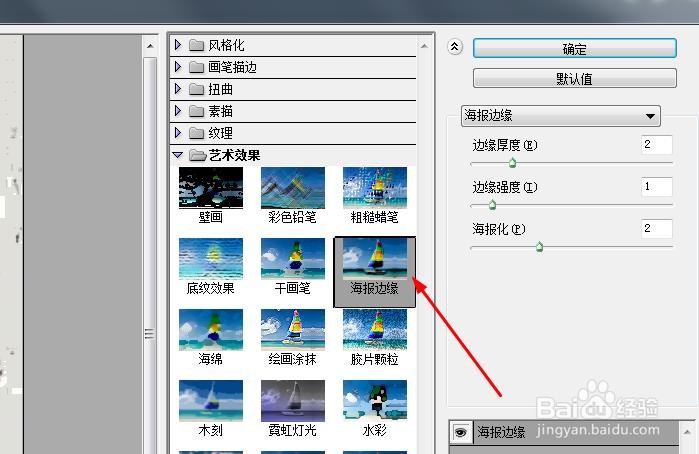This screenshot has height=454, width=699.
Task: Click the 海报化 value field
Action: [x=657, y=228]
